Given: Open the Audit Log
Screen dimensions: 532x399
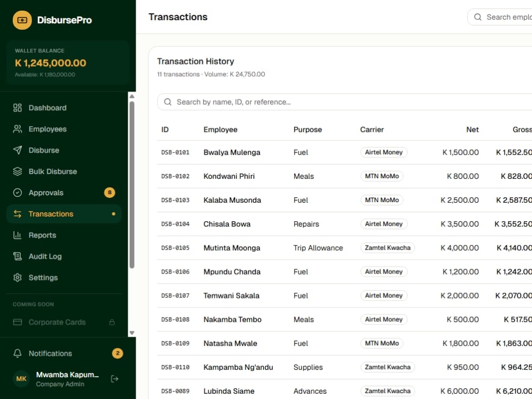Looking at the screenshot, I should [64, 256].
